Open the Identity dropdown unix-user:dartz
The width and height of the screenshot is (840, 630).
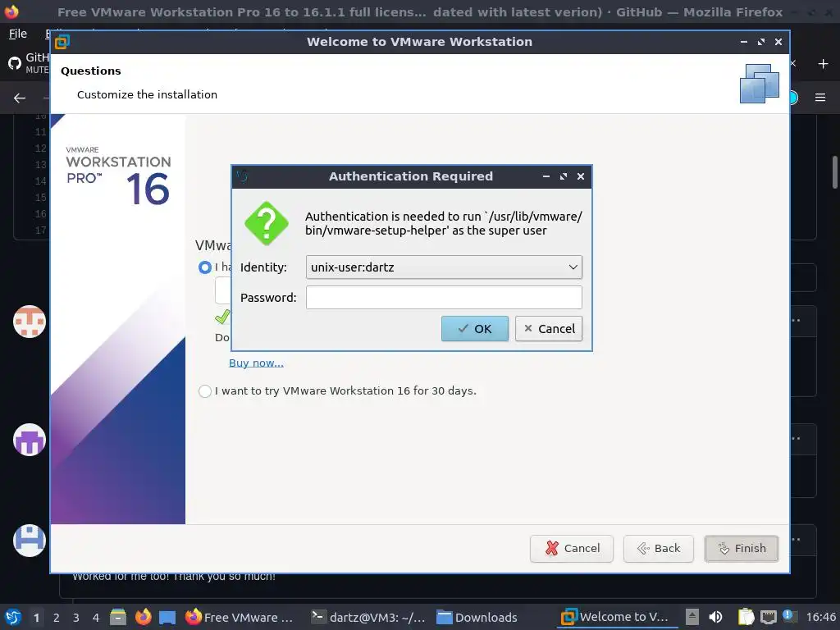[444, 267]
